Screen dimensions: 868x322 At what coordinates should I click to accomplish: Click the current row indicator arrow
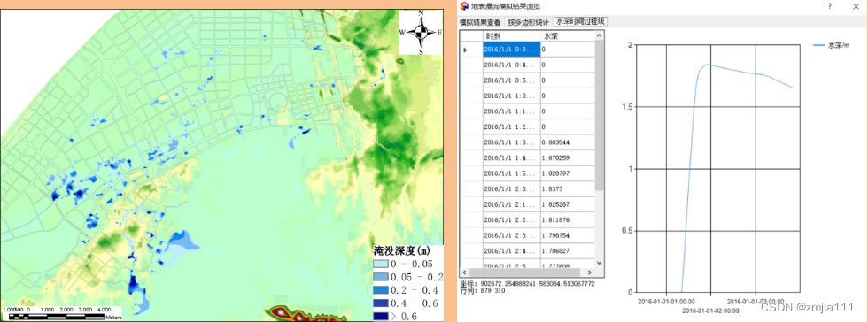(x=466, y=50)
